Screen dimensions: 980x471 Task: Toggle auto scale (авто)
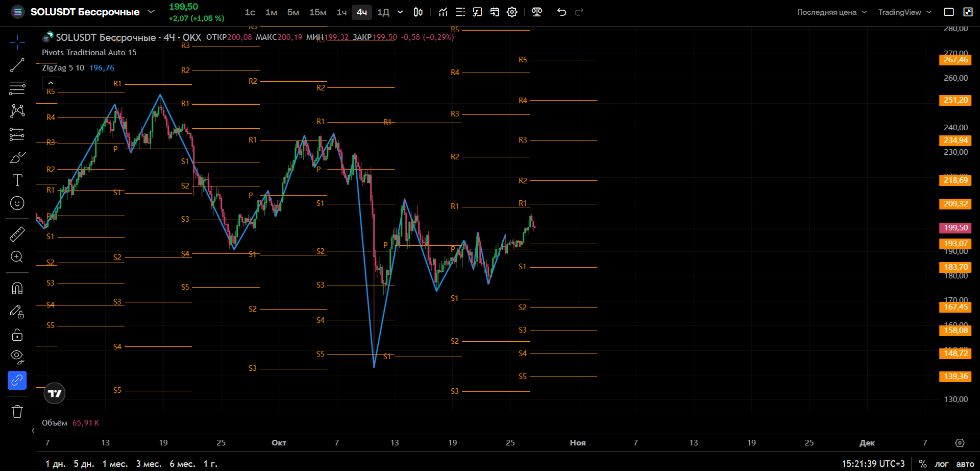(965, 464)
